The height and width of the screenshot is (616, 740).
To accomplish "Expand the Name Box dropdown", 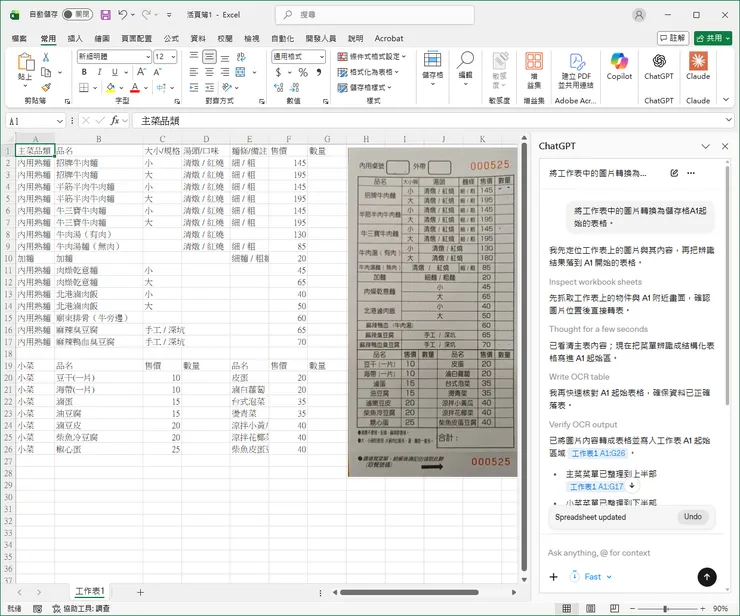I will [59, 121].
